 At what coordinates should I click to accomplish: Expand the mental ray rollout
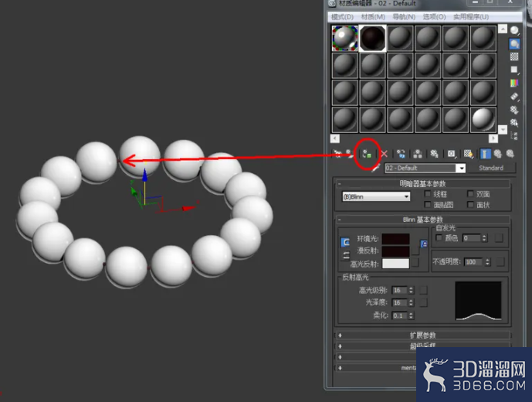coord(376,368)
